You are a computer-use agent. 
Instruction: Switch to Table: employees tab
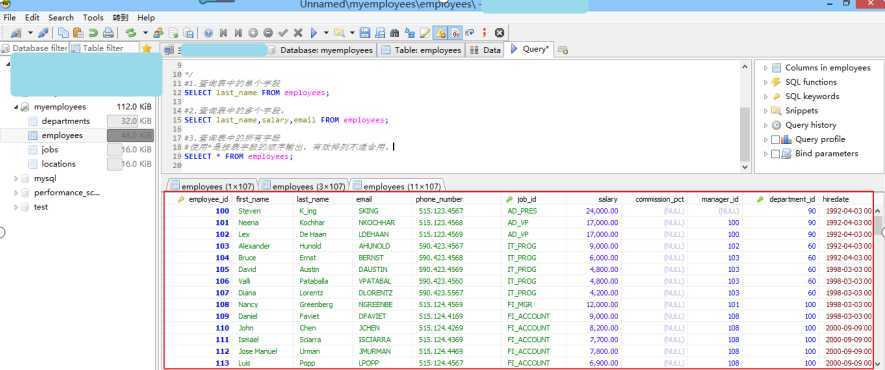click(x=421, y=50)
